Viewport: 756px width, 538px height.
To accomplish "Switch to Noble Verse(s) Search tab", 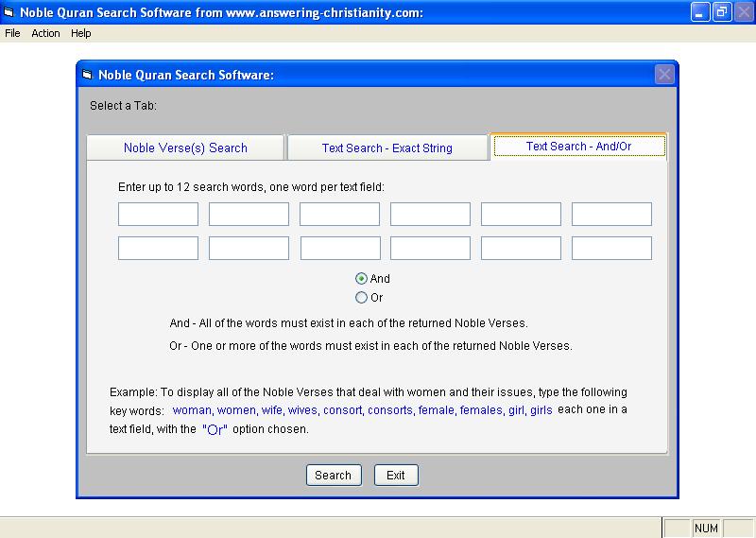I will [x=185, y=148].
